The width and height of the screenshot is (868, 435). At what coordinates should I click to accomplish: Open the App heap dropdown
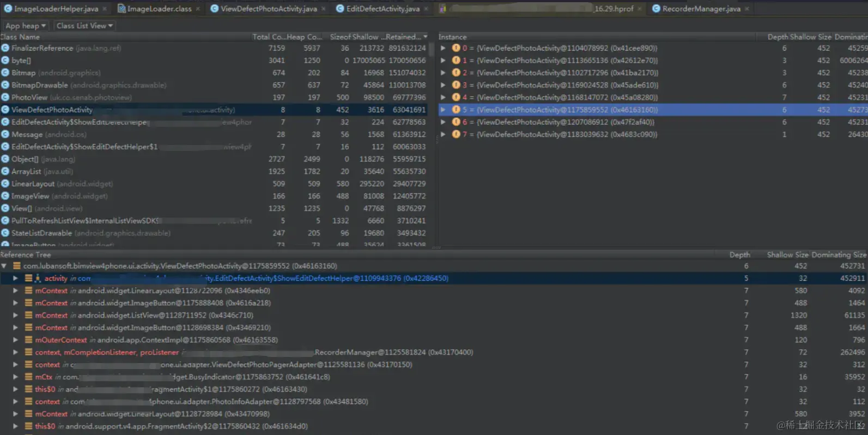pos(26,26)
